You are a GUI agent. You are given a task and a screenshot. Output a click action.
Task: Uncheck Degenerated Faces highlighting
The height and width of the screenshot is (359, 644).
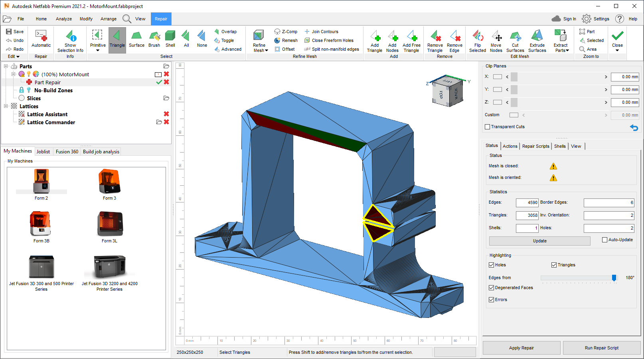tap(492, 288)
